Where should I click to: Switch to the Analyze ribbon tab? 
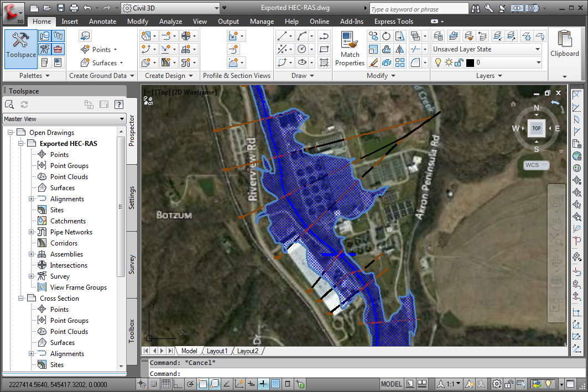[170, 22]
